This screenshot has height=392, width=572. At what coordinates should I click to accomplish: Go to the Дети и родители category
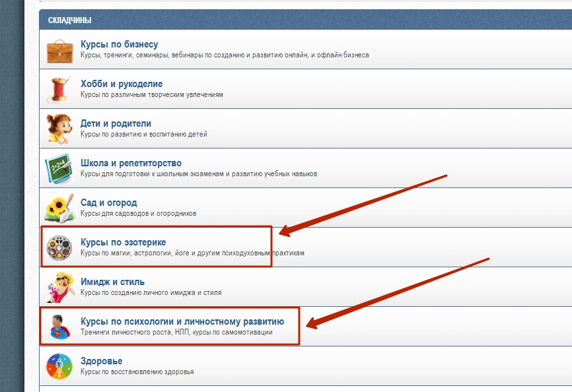[116, 123]
